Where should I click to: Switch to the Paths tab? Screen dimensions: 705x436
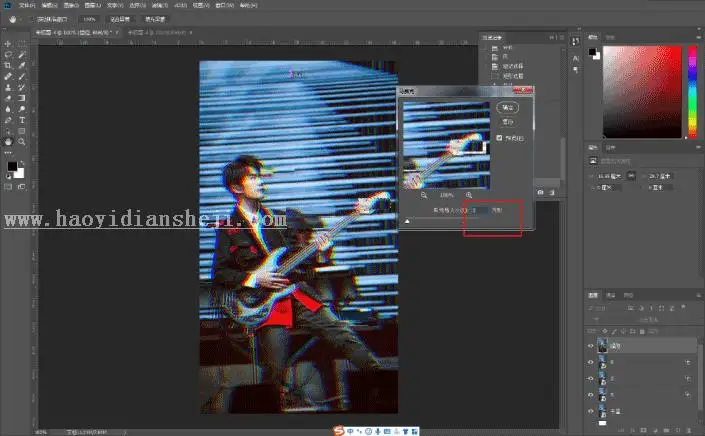[628, 295]
